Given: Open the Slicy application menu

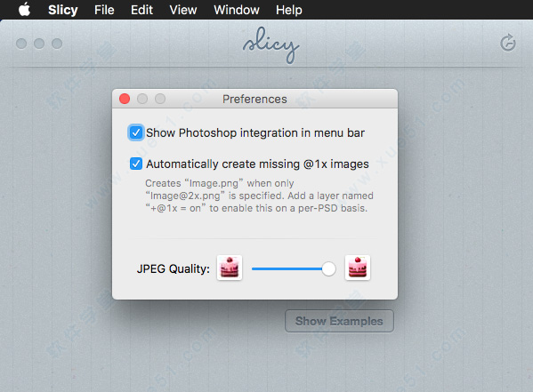Looking at the screenshot, I should point(63,10).
